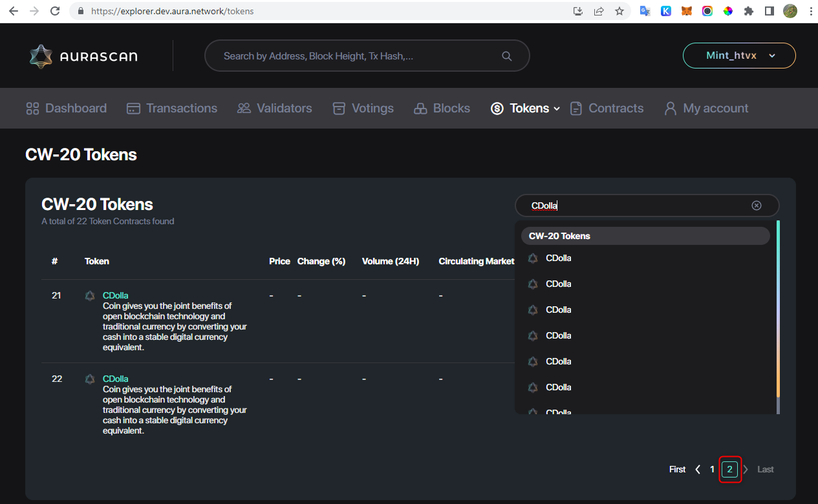Expand the Tokens menu dropdown
Viewport: 818px width, 504px height.
point(556,109)
